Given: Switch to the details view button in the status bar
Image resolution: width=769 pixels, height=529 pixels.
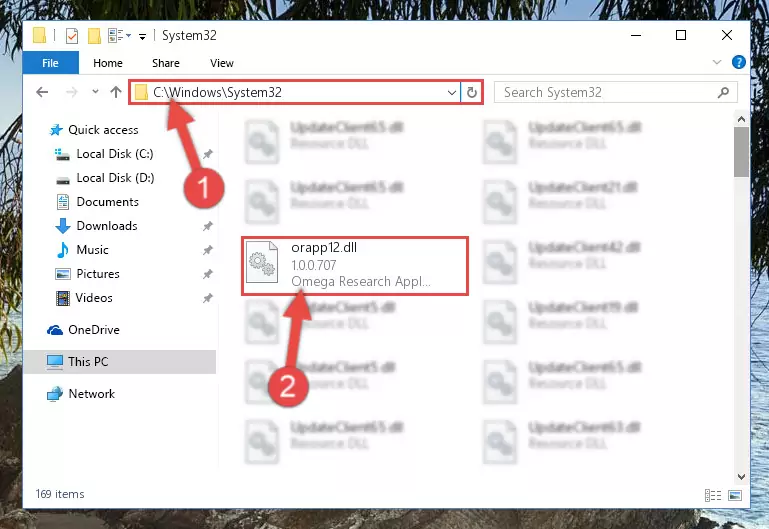Looking at the screenshot, I should 713,495.
